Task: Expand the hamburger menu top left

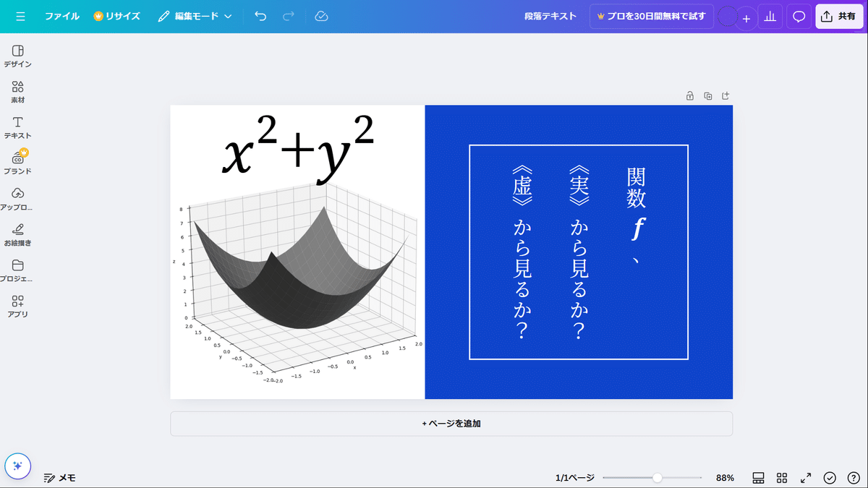Action: tap(21, 15)
